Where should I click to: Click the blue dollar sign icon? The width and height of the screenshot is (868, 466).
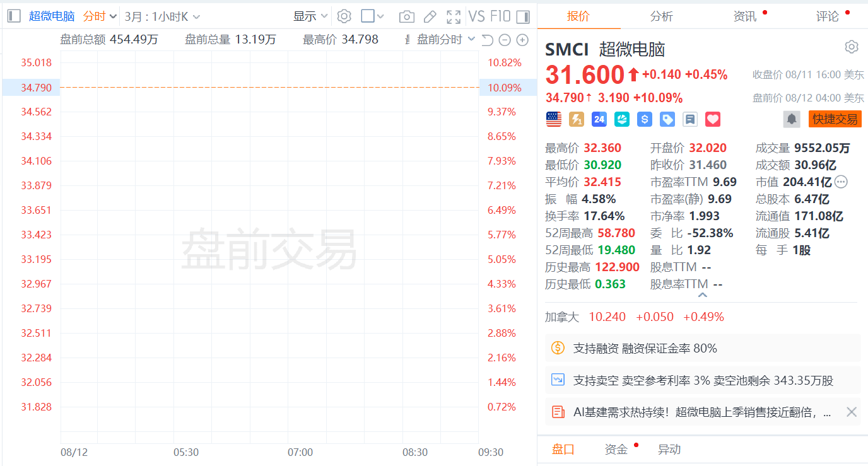pos(645,119)
